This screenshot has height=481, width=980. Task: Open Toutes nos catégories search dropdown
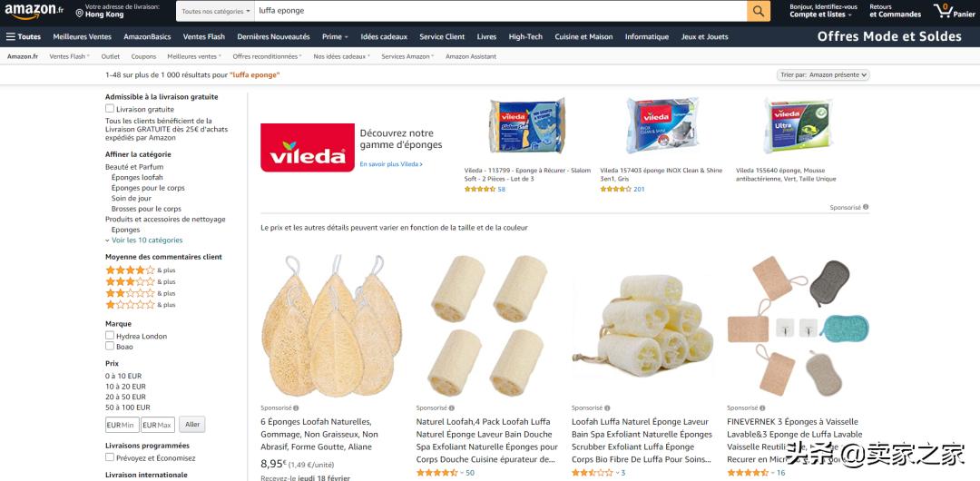point(216,11)
